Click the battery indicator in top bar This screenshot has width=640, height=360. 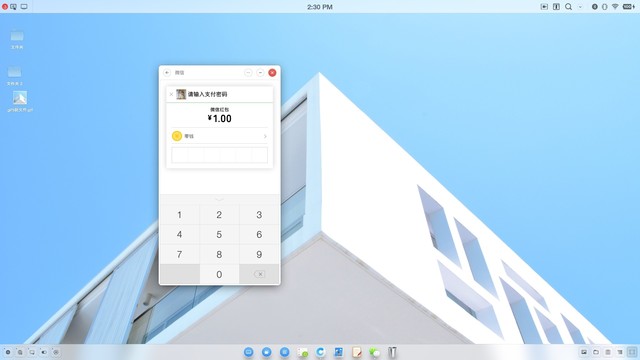click(x=629, y=7)
